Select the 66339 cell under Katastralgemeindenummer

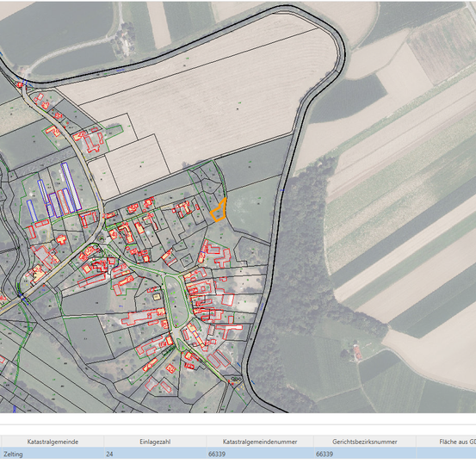[260, 454]
